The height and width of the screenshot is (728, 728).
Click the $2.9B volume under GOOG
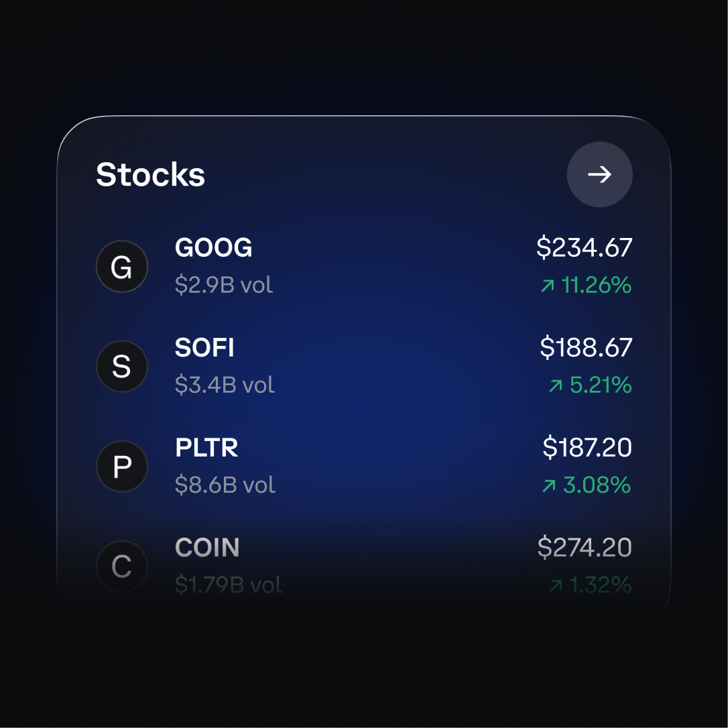pos(223,285)
